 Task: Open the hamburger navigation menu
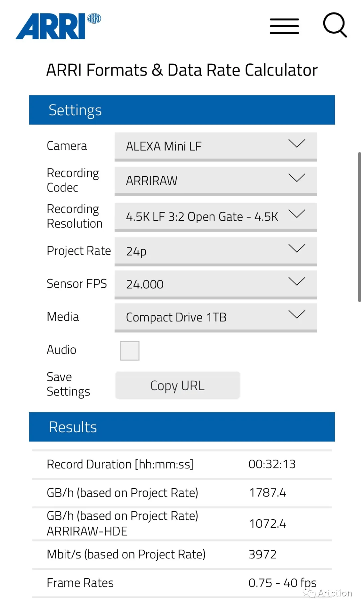[x=284, y=26]
